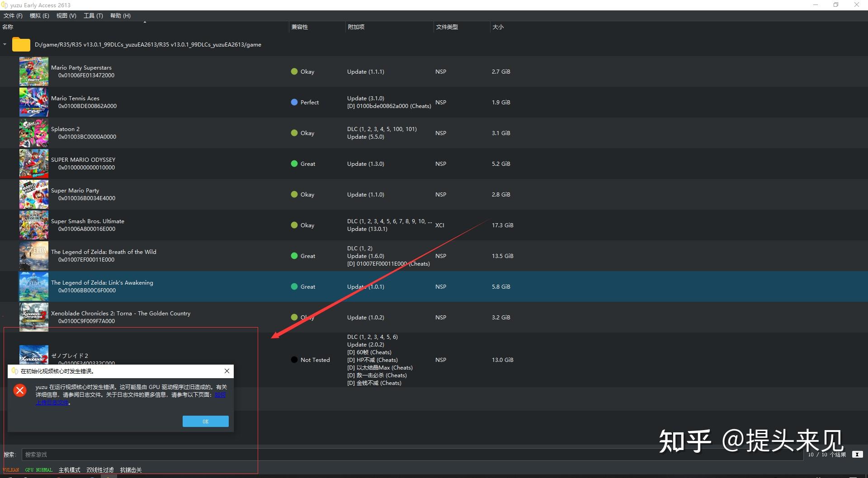Click the 17.3 GiB size cell
The image size is (868, 478).
coord(503,225)
